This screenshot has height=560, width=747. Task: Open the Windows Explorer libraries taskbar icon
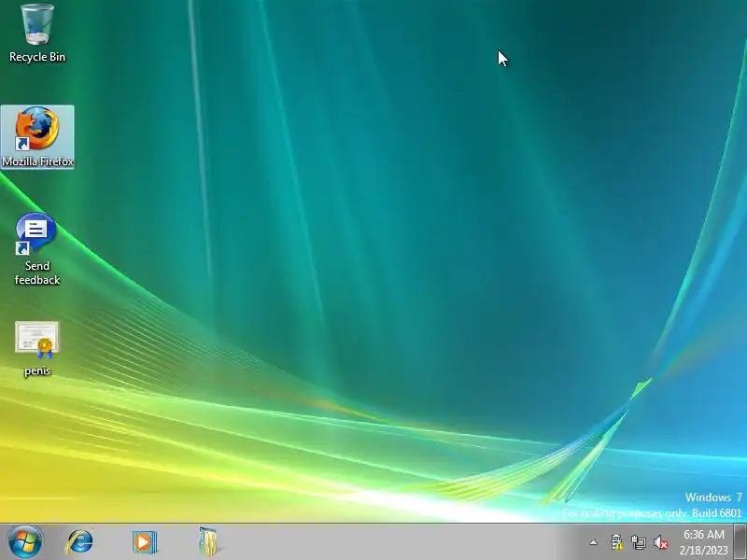pyautogui.click(x=208, y=541)
